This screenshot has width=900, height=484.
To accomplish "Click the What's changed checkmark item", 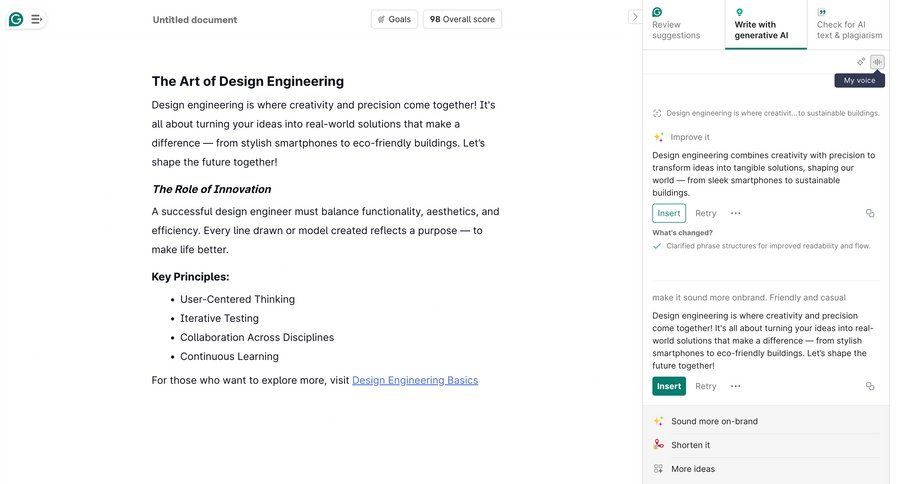I will [x=762, y=246].
